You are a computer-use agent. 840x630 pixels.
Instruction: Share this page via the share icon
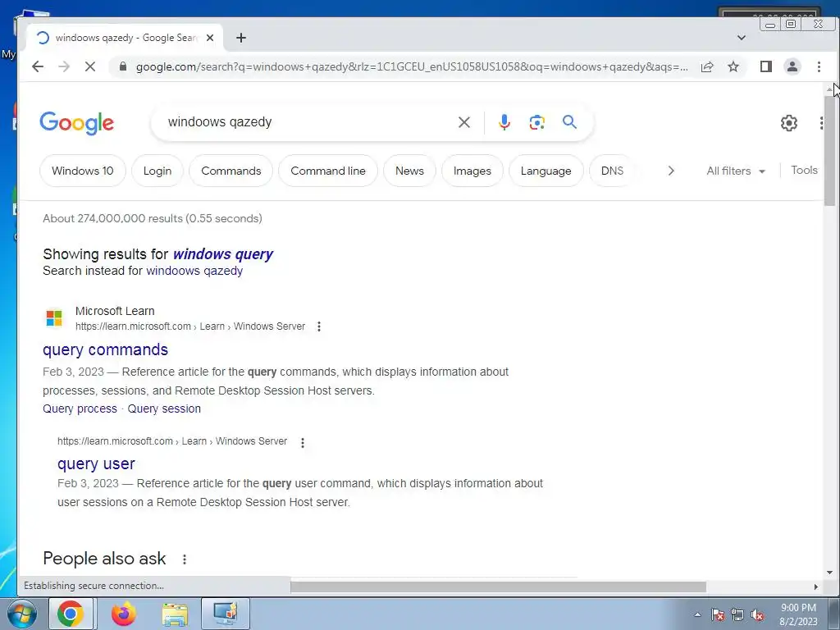[x=706, y=66]
